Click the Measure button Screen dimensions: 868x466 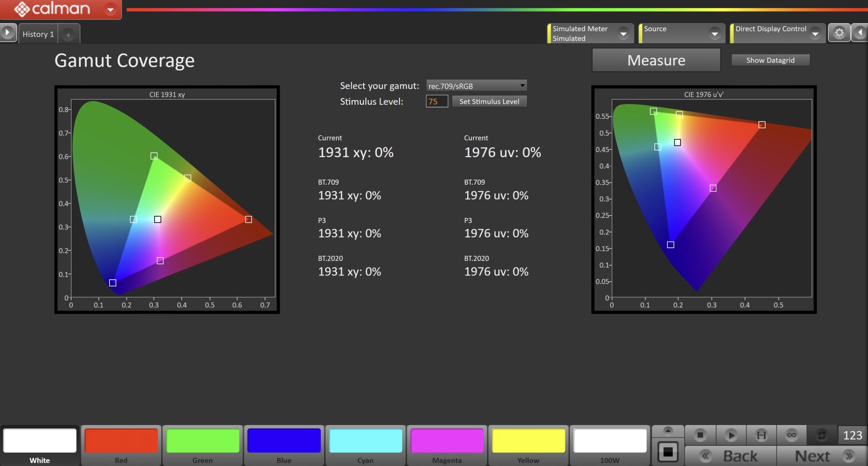click(656, 60)
